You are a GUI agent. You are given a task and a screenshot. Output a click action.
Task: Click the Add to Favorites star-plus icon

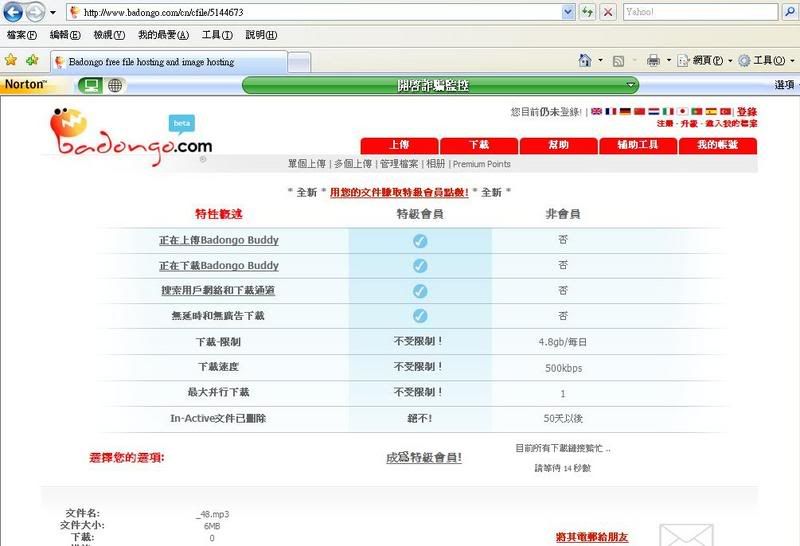[32, 60]
